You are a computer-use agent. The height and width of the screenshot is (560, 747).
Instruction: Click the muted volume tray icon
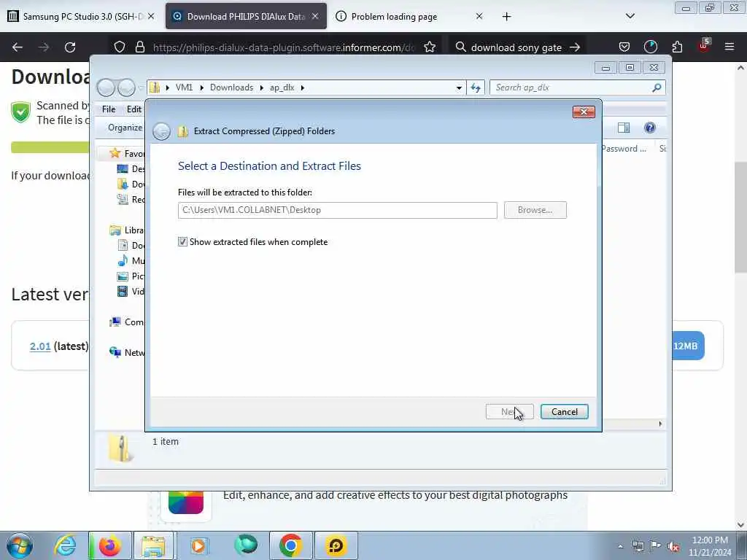(x=673, y=546)
